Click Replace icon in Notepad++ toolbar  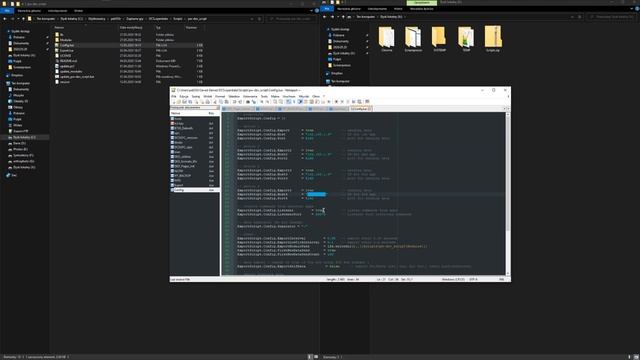click(x=253, y=102)
